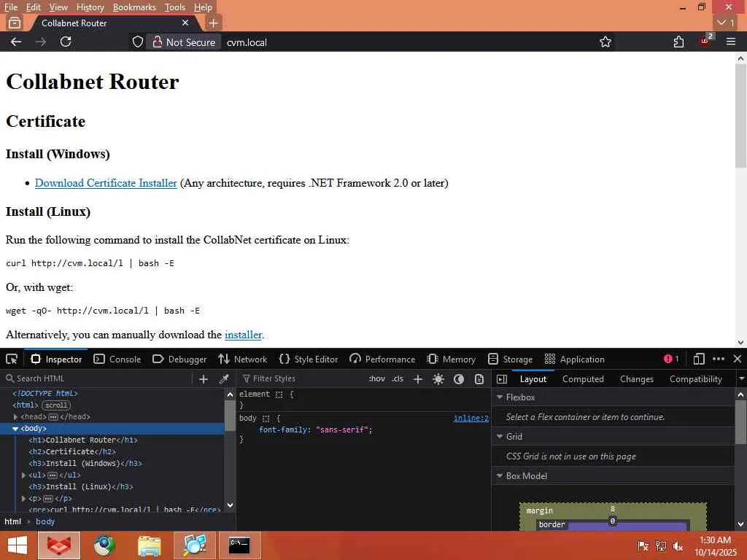Click the cvm.local address bar
Image resolution: width=747 pixels, height=560 pixels.
point(410,42)
